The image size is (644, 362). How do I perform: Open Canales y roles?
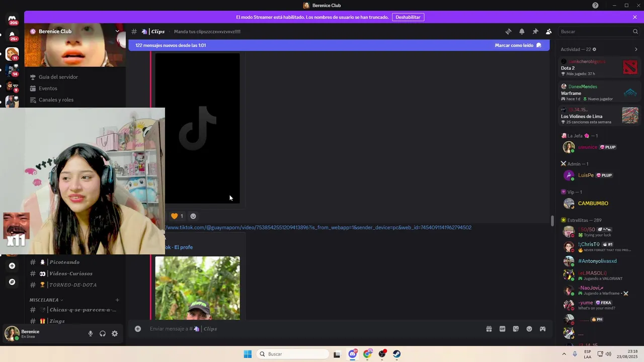point(56,100)
